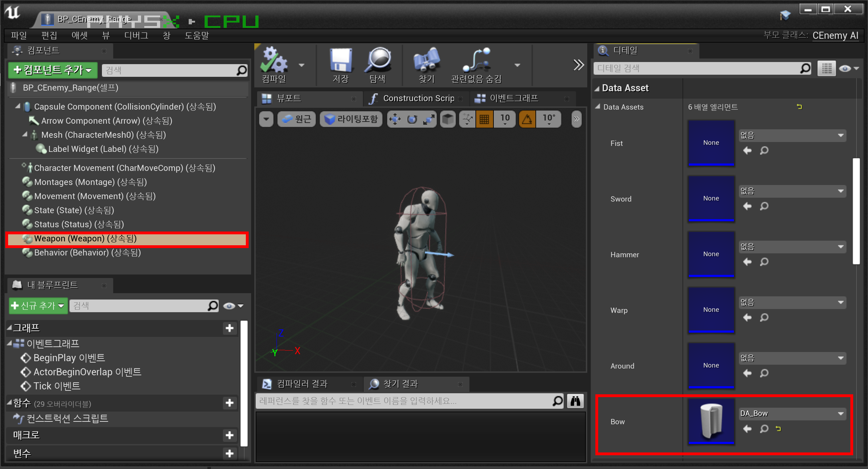Collapse Capsule Component tree node
Image resolution: width=868 pixels, height=469 pixels.
(18, 106)
